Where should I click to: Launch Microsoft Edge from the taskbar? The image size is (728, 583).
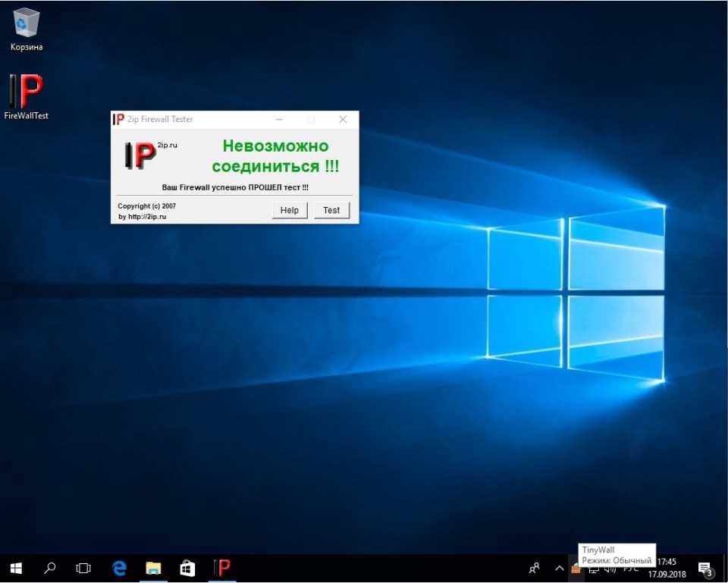(119, 568)
